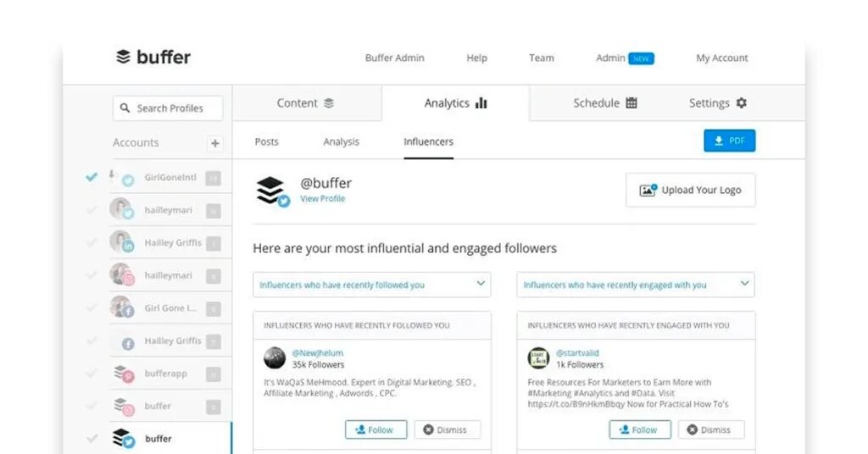Click GirlGoneIntl Twitter account avatar
Image resolution: width=868 pixels, height=454 pixels.
pyautogui.click(x=123, y=178)
